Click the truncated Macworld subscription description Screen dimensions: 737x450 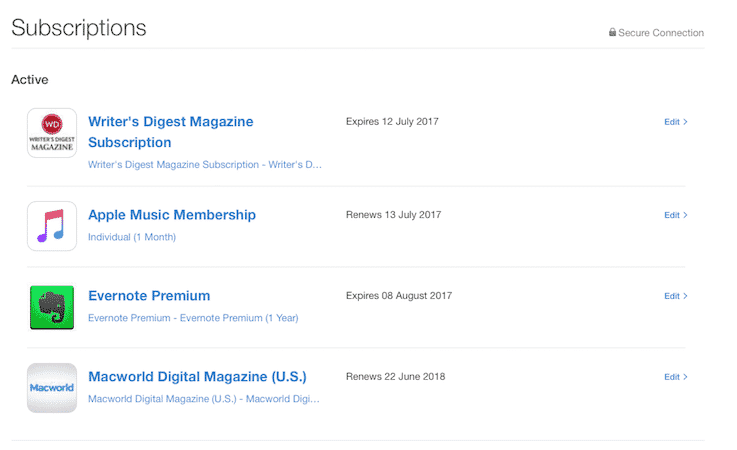204,399
